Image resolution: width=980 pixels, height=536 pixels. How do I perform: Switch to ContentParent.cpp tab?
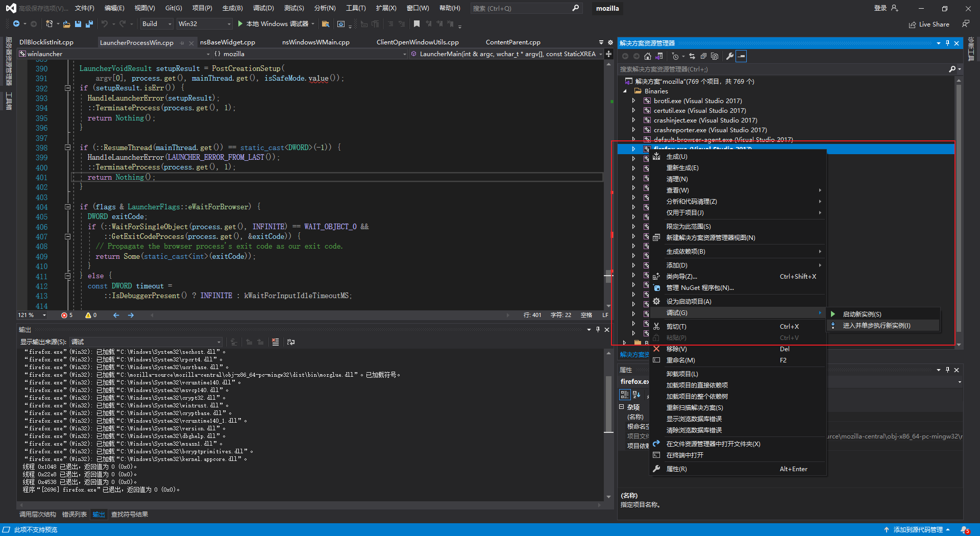click(513, 42)
